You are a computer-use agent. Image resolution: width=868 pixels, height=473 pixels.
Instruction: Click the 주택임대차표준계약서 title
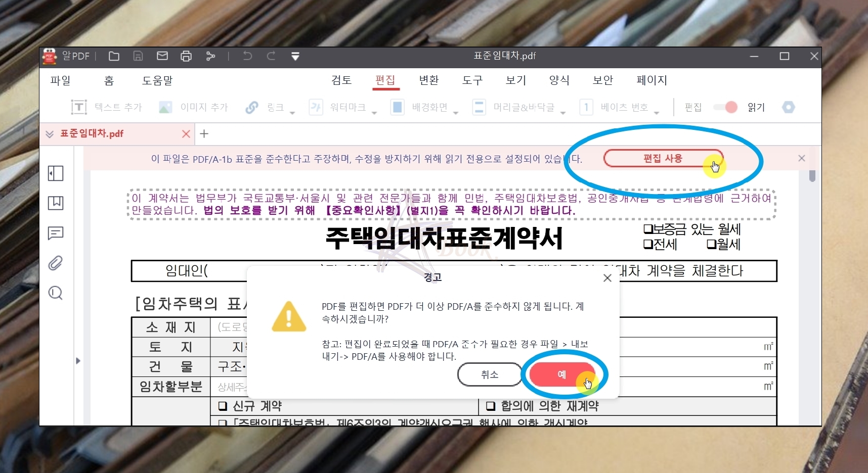coord(444,239)
